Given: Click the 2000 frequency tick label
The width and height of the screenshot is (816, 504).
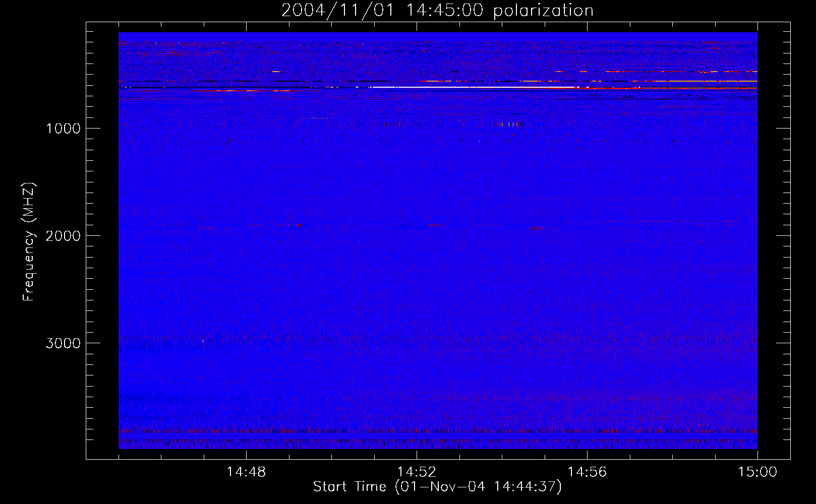Looking at the screenshot, I should point(63,236).
